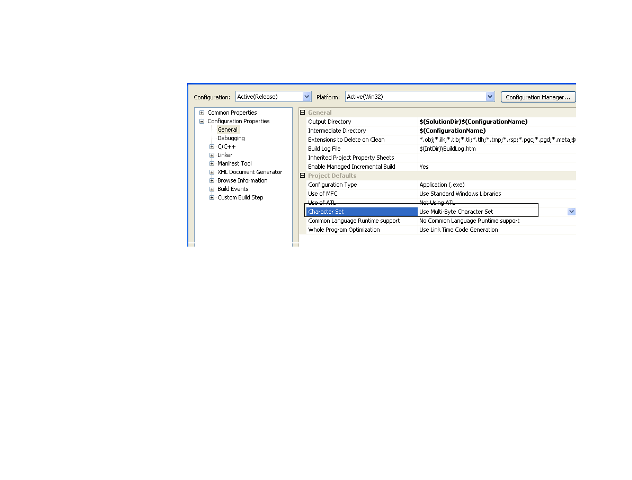Viewport: 632px width, 480px height.
Task: Select Debugging in the tree
Action: pyautogui.click(x=231, y=138)
